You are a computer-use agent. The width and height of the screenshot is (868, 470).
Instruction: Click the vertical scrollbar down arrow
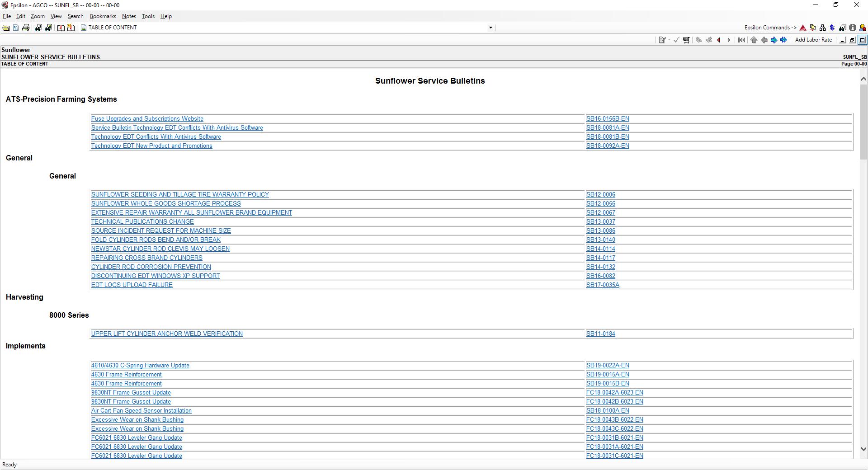tap(863, 449)
